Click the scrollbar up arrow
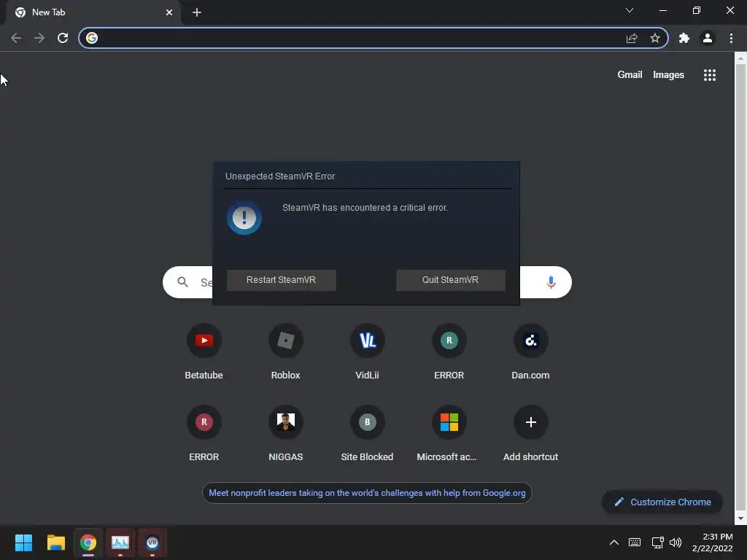The image size is (747, 560). [x=740, y=58]
